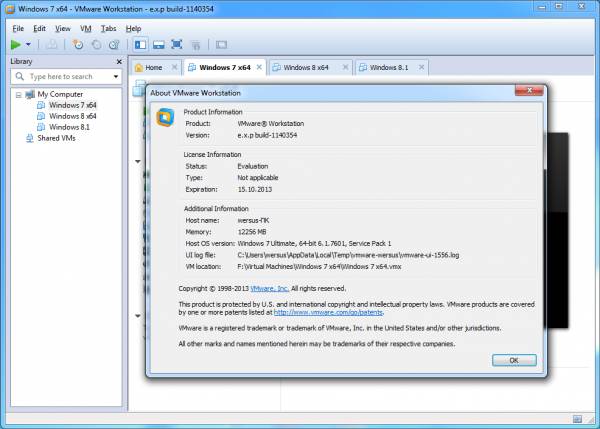Viewport: 600px width, 429px height.
Task: Click the VM icon on Windows 8 x64 tab
Action: tap(276, 68)
